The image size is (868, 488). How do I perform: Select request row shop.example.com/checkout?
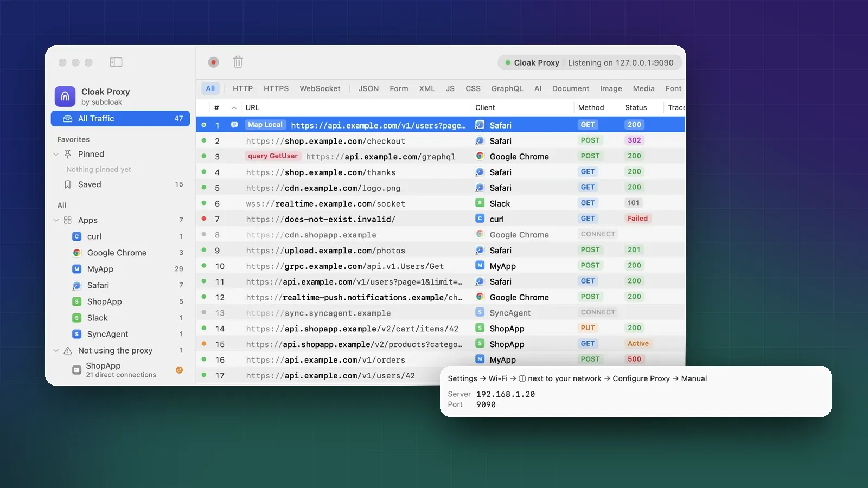(x=441, y=141)
